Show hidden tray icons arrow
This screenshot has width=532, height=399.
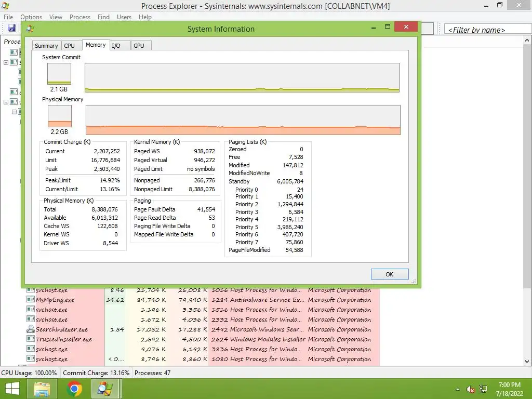coord(458,389)
